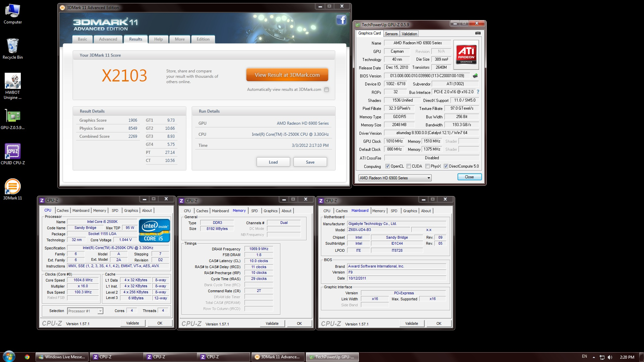Select the GPU-Z.0.5.9 desktop icon
Image resolution: width=644 pixels, height=362 pixels.
13,119
